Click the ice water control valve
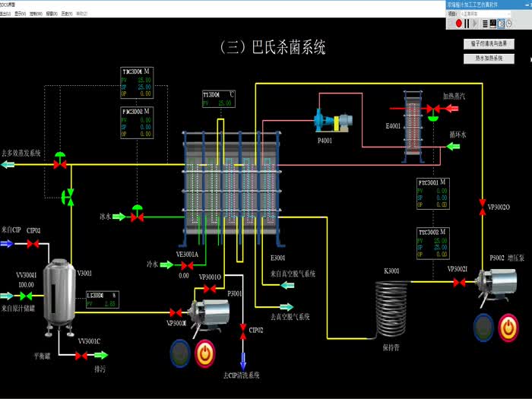Image resolution: width=532 pixels, height=399 pixels. 138,217
